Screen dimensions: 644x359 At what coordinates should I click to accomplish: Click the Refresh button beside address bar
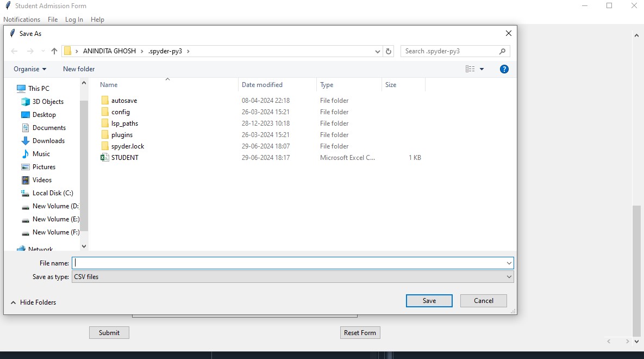[x=389, y=51]
